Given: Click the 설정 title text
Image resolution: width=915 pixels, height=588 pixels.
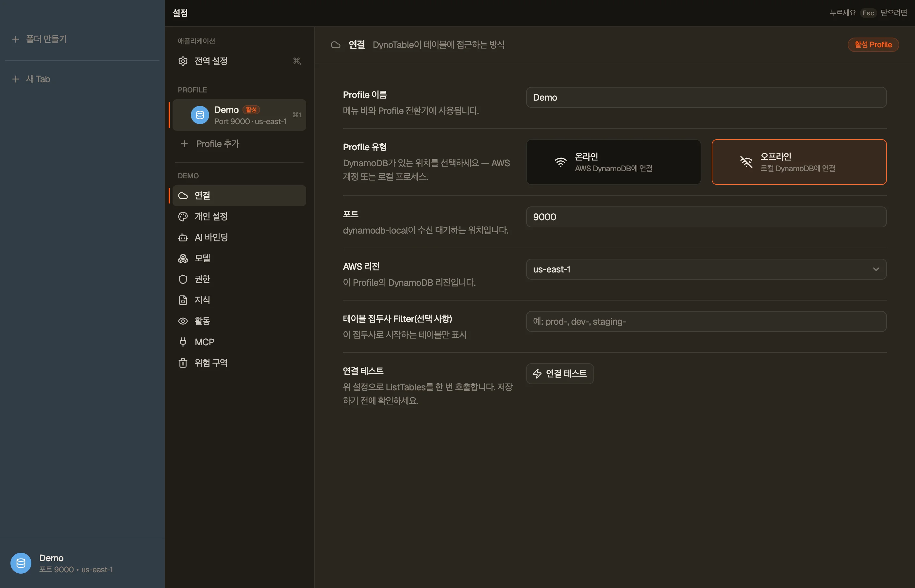Looking at the screenshot, I should click(180, 13).
